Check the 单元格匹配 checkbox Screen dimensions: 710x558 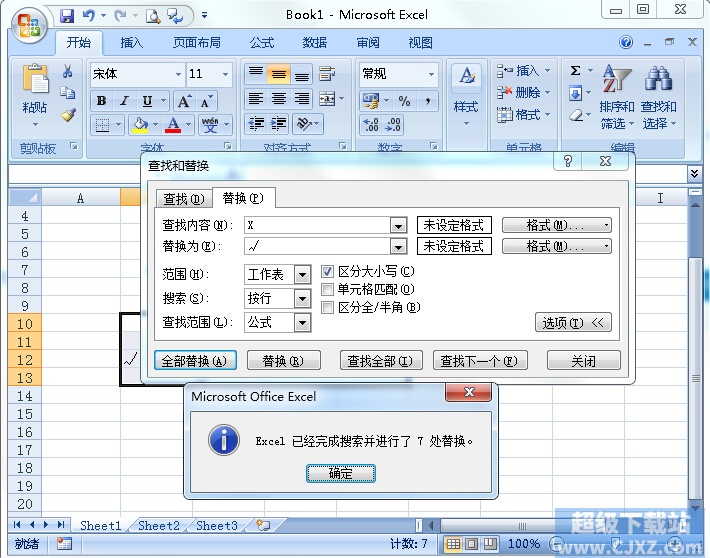[327, 289]
